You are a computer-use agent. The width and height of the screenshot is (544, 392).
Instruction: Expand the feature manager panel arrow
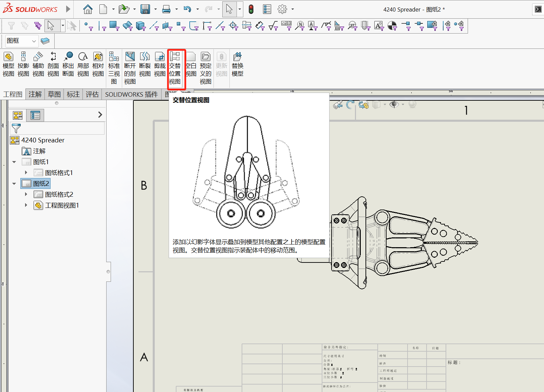[100, 115]
